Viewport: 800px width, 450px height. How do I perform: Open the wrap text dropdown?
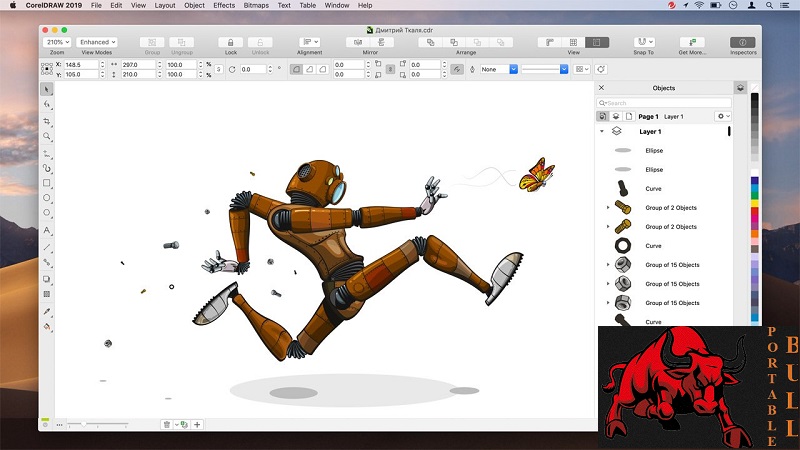[582, 69]
